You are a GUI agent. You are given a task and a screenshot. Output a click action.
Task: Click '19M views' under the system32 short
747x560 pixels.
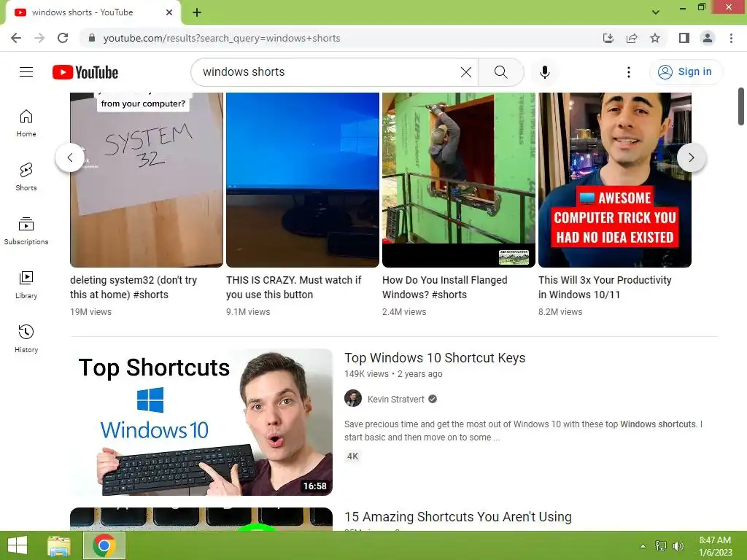click(x=90, y=312)
